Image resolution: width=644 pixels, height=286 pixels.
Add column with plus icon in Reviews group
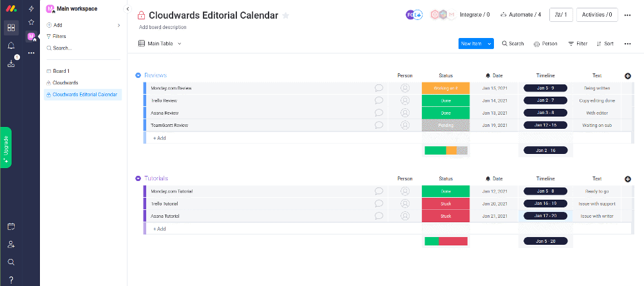coord(627,76)
